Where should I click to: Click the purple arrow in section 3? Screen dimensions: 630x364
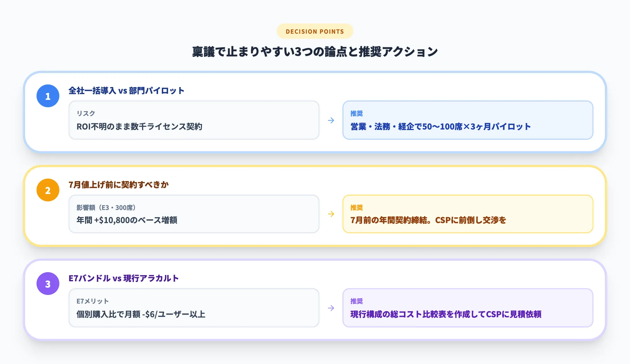[x=331, y=308]
